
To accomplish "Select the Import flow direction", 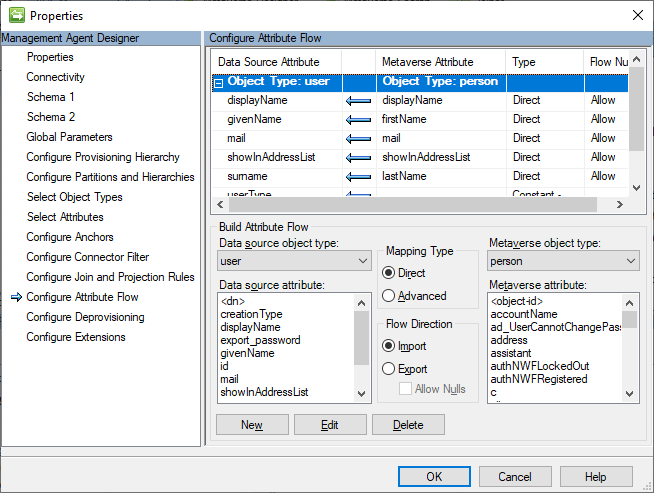I will [389, 346].
